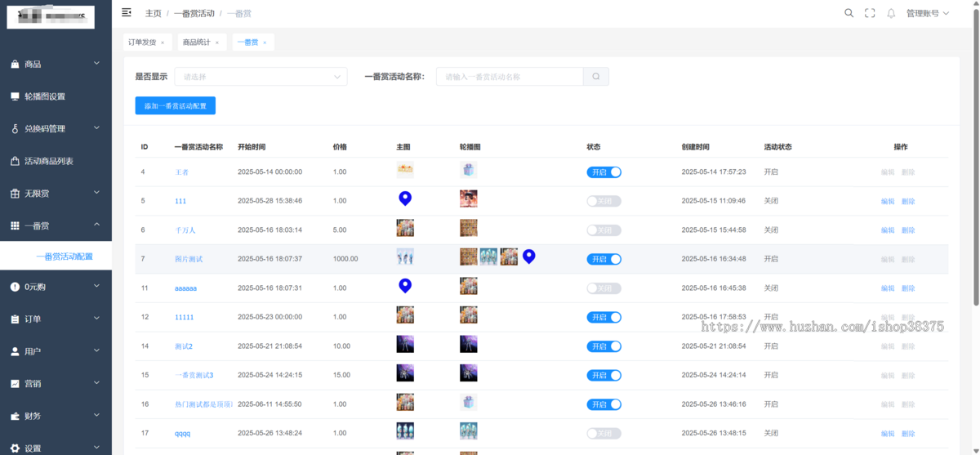
Task: Click 编辑 for activity qqqq
Action: click(x=888, y=434)
